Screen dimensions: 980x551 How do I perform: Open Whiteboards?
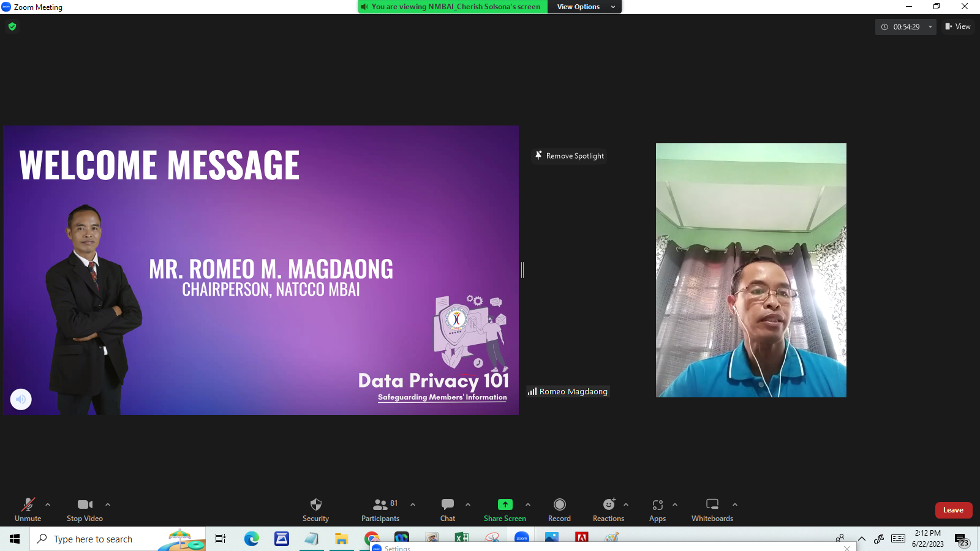tap(712, 510)
